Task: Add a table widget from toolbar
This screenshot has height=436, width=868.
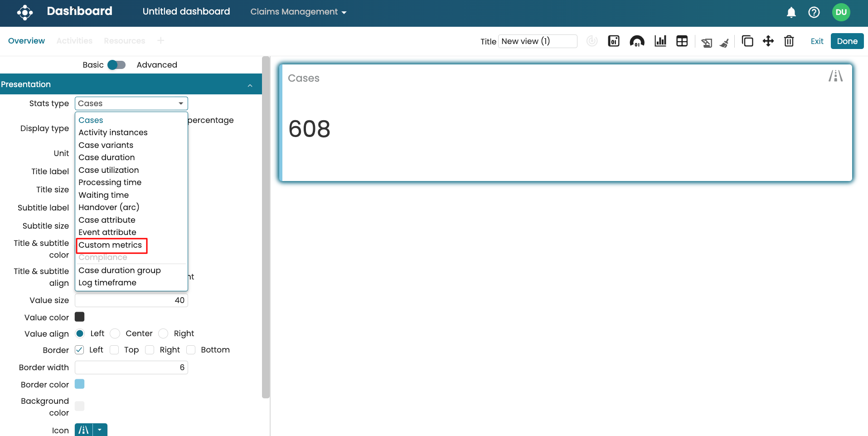Action: pos(682,41)
